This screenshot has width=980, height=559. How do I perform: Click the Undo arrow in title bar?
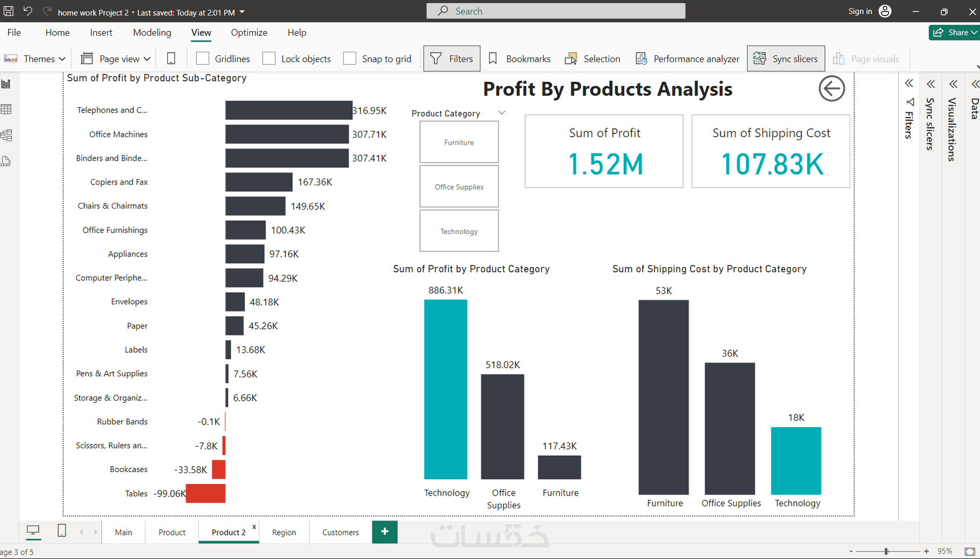[x=28, y=11]
